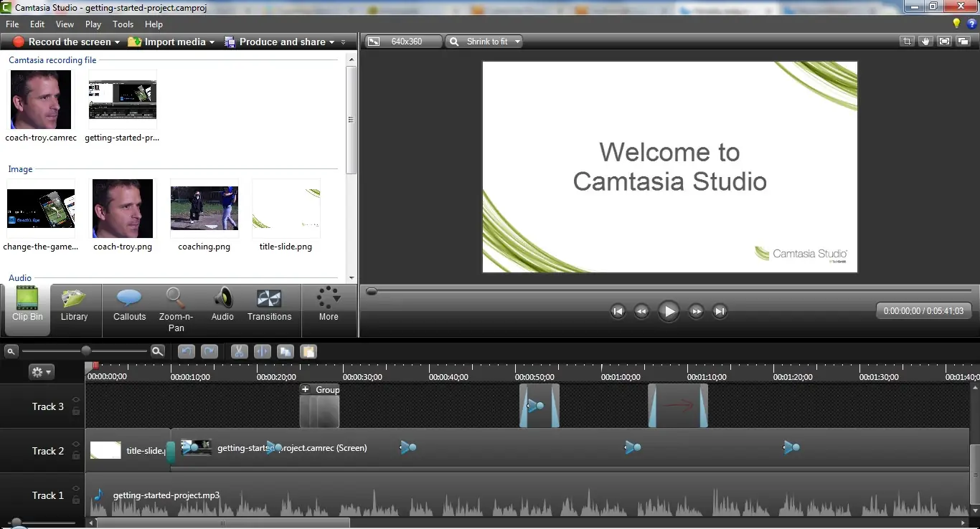
Task: Switch preview to full screen mode
Action: tap(944, 42)
